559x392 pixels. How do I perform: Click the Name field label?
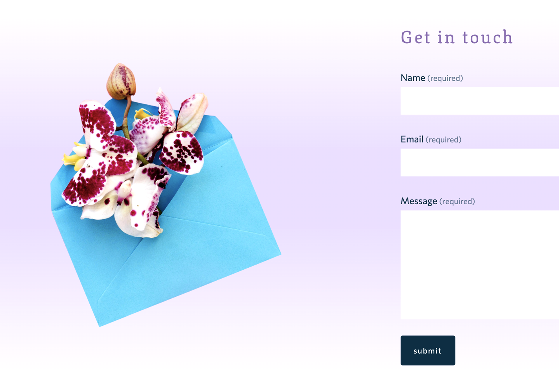[x=413, y=78]
